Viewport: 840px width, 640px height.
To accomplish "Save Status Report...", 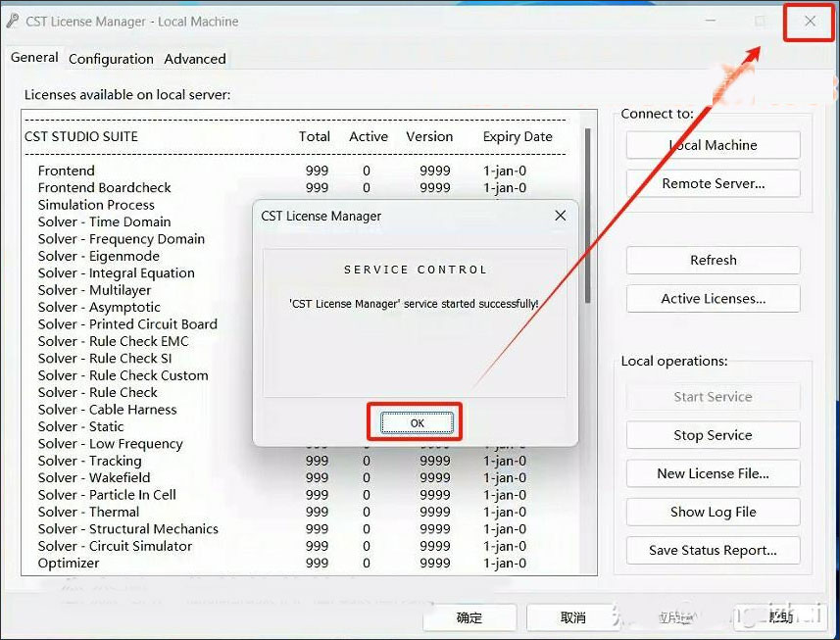I will 713,551.
